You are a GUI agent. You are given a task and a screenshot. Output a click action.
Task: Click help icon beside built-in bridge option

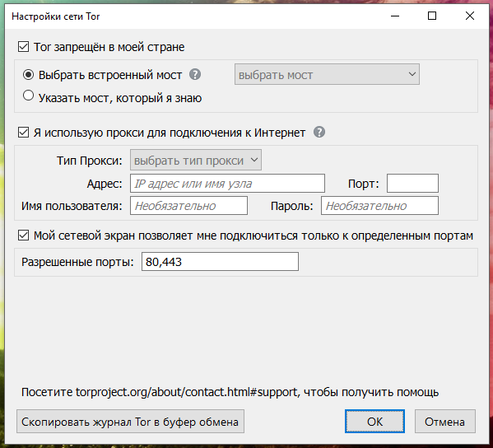[x=195, y=75]
